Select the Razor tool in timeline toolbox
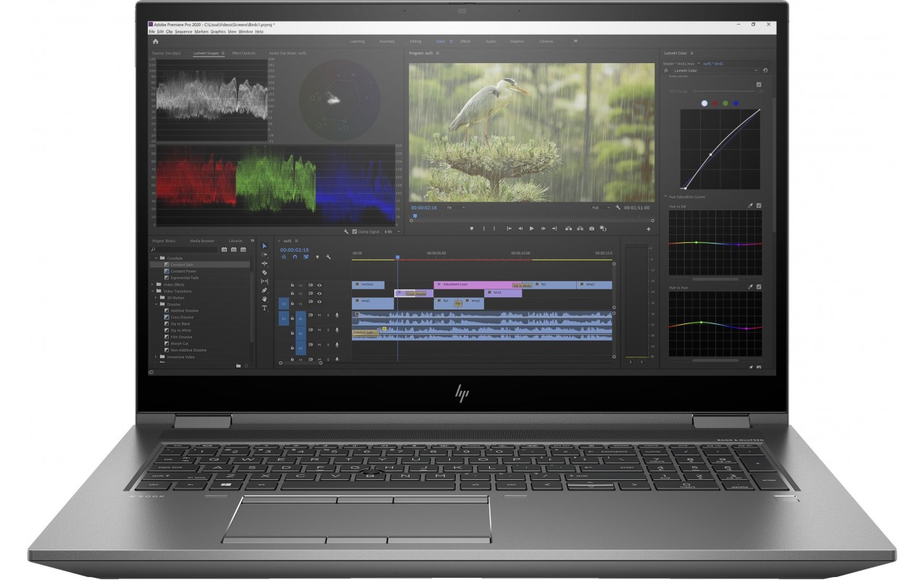This screenshot has height=580, width=924. (265, 273)
